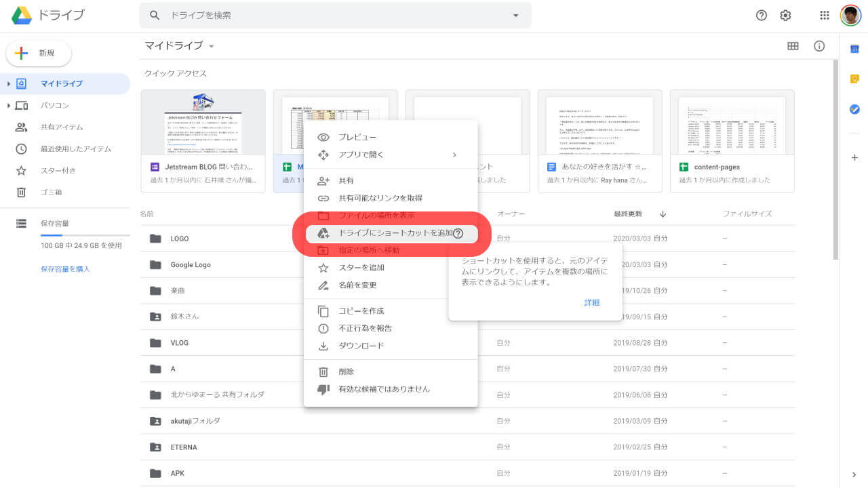868x488 pixels.
Task: Select スターを追加 from context menu
Action: [x=361, y=268]
